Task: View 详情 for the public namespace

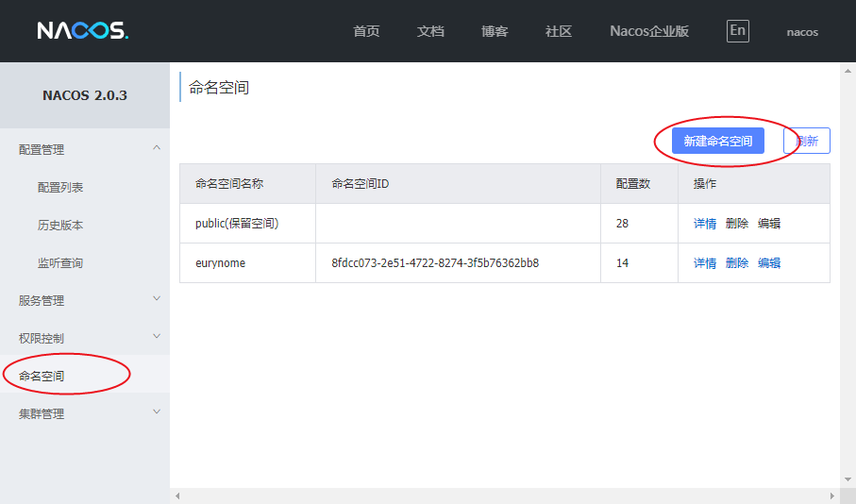Action: (705, 224)
